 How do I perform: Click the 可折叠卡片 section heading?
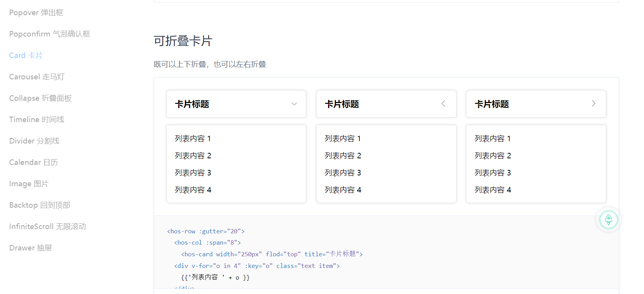[x=183, y=41]
